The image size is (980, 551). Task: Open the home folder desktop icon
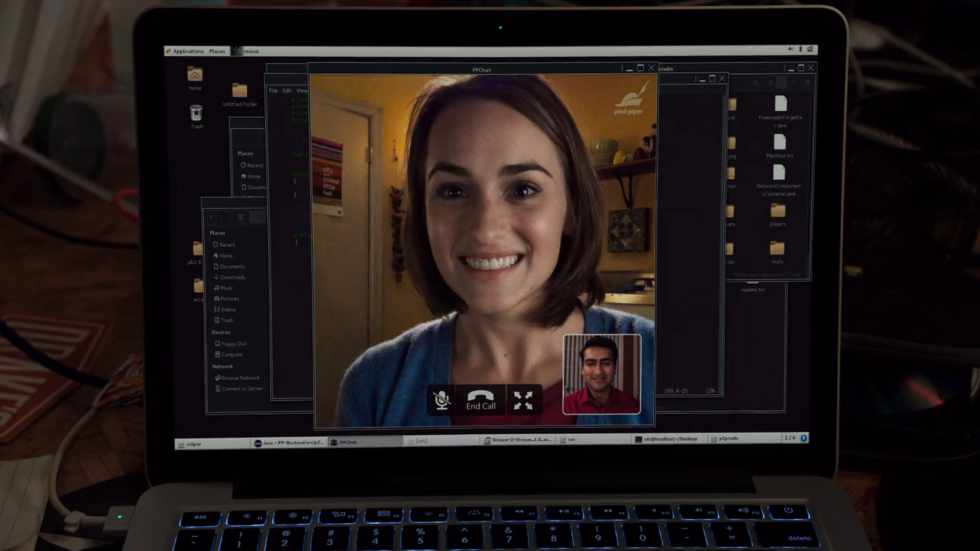tap(195, 78)
